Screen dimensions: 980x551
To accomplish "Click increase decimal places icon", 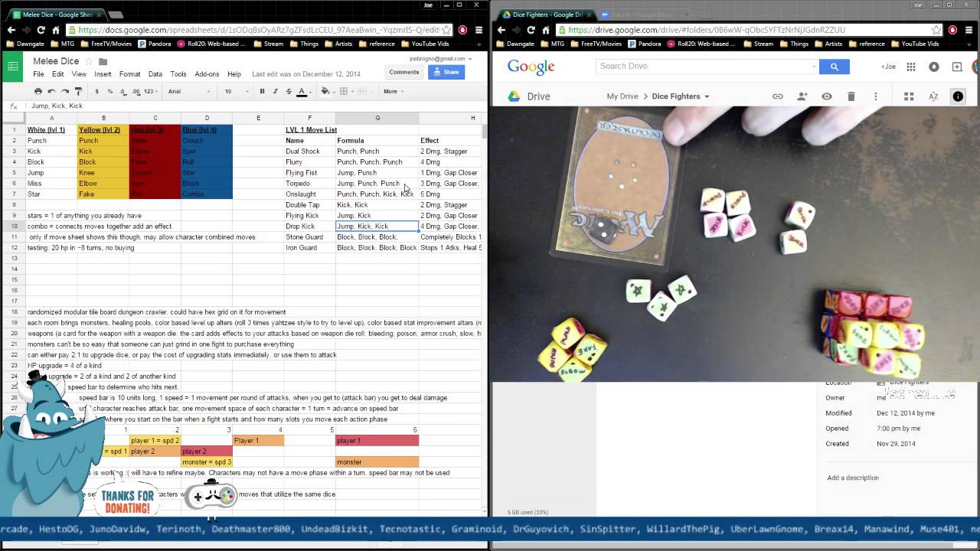I will pyautogui.click(x=136, y=91).
